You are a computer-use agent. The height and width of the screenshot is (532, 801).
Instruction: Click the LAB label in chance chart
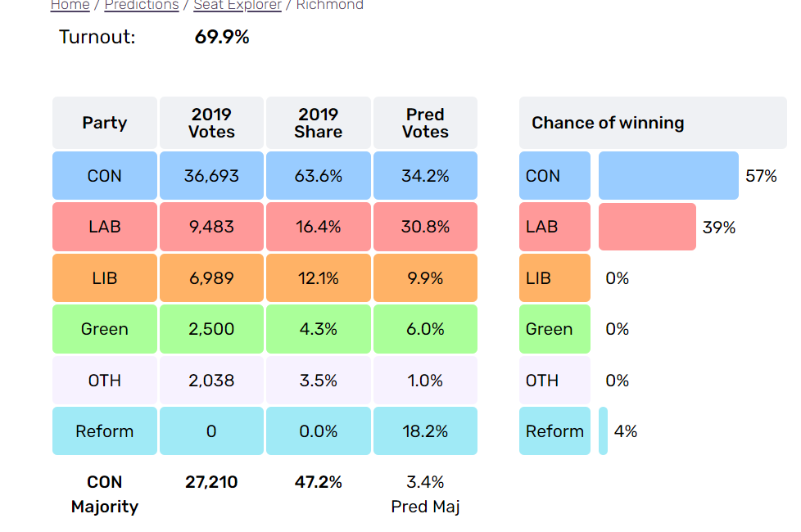click(554, 227)
